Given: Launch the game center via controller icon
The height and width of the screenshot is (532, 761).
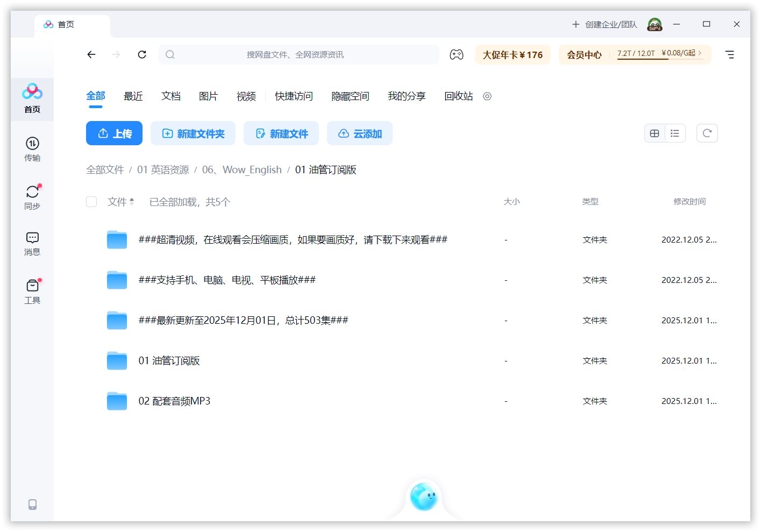Looking at the screenshot, I should pyautogui.click(x=457, y=54).
